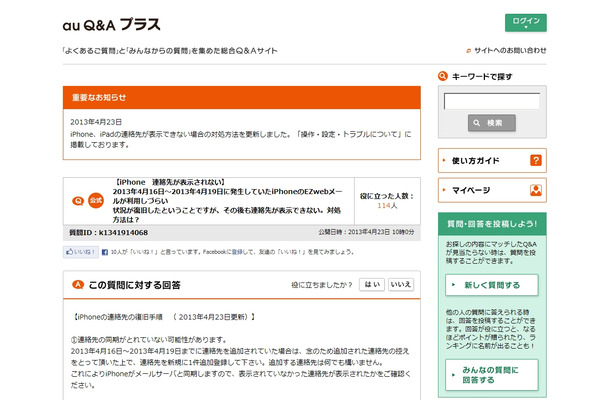610x400 pixels.
Task: Open マイページ menu item
Action: point(492,190)
